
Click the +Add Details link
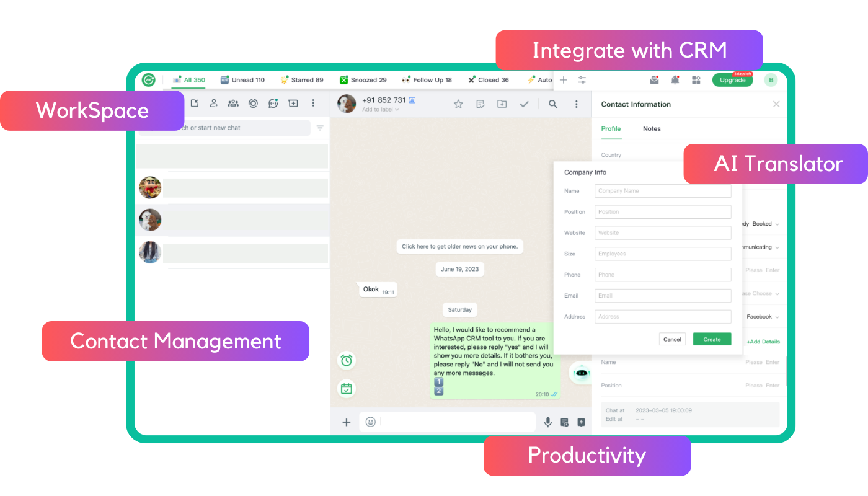pos(763,342)
